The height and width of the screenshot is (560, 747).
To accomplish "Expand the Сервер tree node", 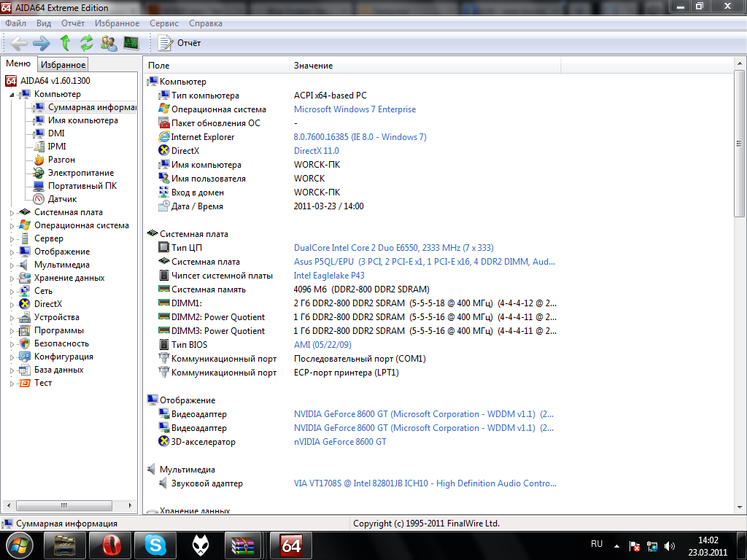I will pos(12,239).
